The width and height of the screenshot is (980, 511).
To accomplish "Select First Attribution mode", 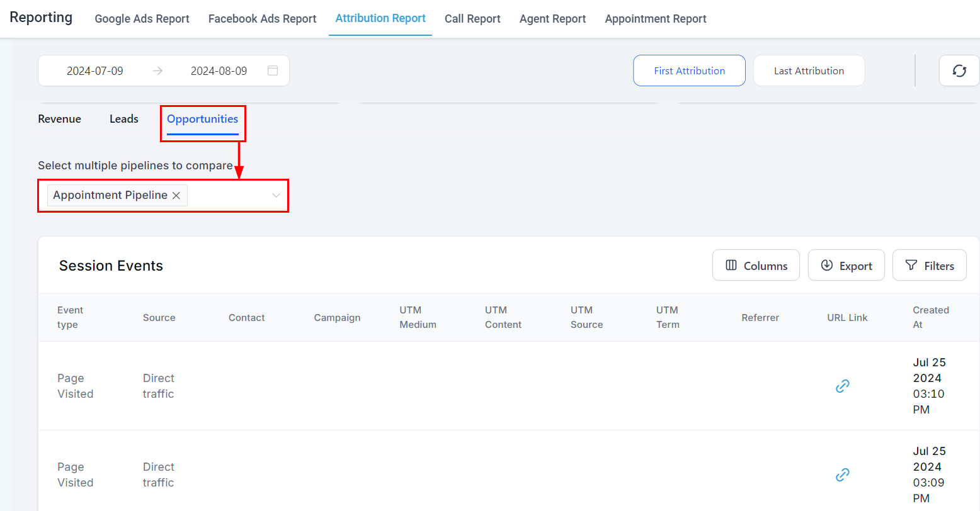I will tap(689, 70).
